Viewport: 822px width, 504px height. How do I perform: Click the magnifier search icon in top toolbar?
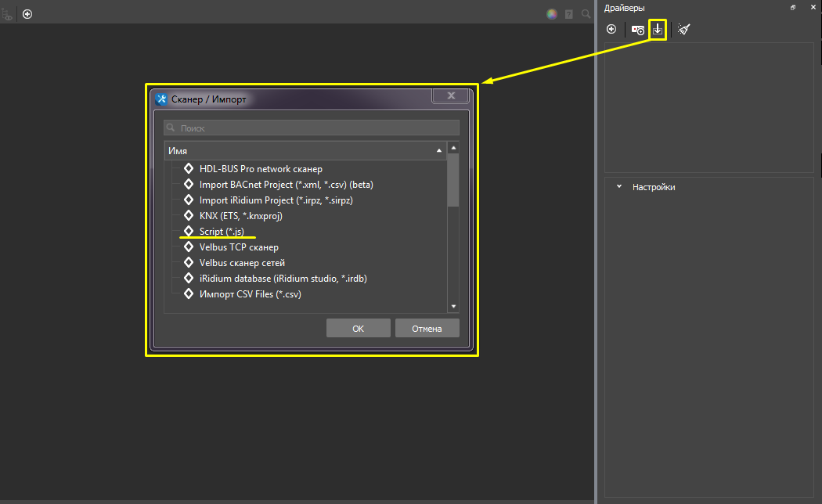click(x=586, y=14)
